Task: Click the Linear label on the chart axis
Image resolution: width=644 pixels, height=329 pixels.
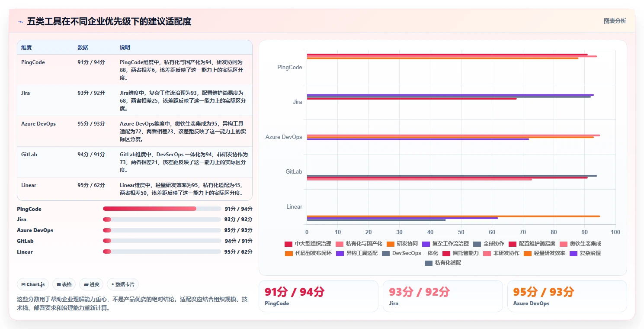Action: coord(294,206)
